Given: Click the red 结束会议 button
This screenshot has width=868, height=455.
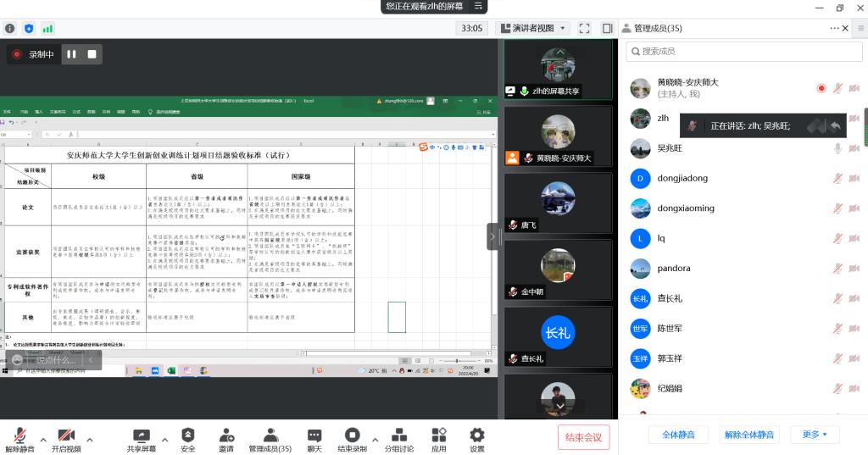Looking at the screenshot, I should [x=583, y=437].
